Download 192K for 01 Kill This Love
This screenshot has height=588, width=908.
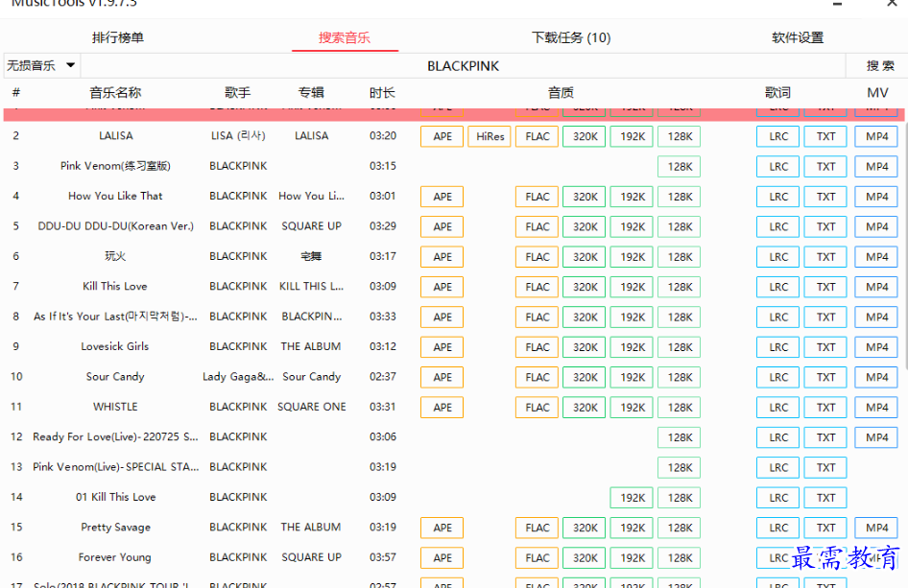tap(632, 498)
